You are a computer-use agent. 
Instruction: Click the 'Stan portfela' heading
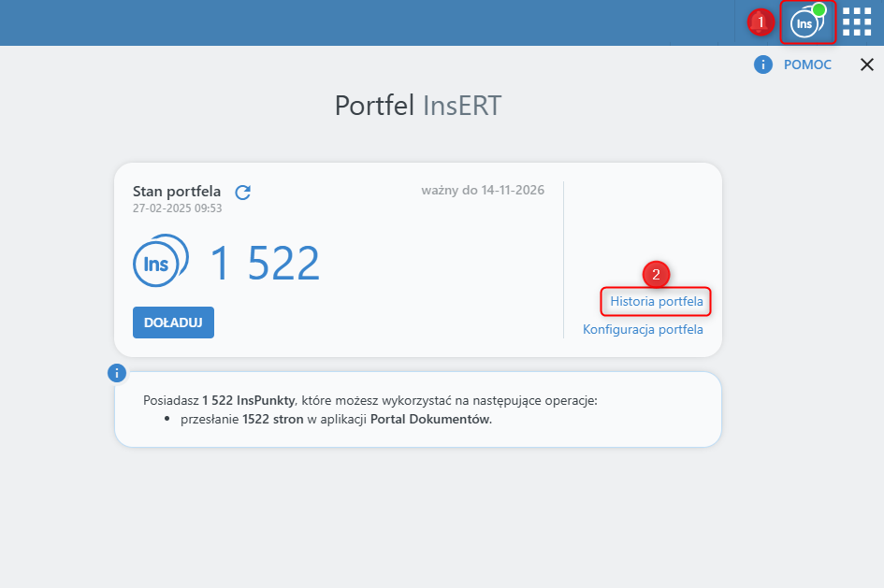click(x=177, y=192)
